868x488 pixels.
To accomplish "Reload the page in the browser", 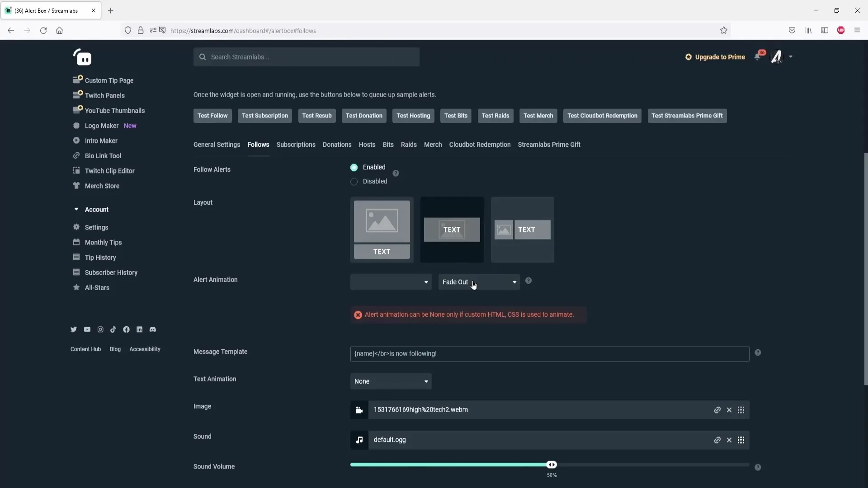I will point(43,30).
